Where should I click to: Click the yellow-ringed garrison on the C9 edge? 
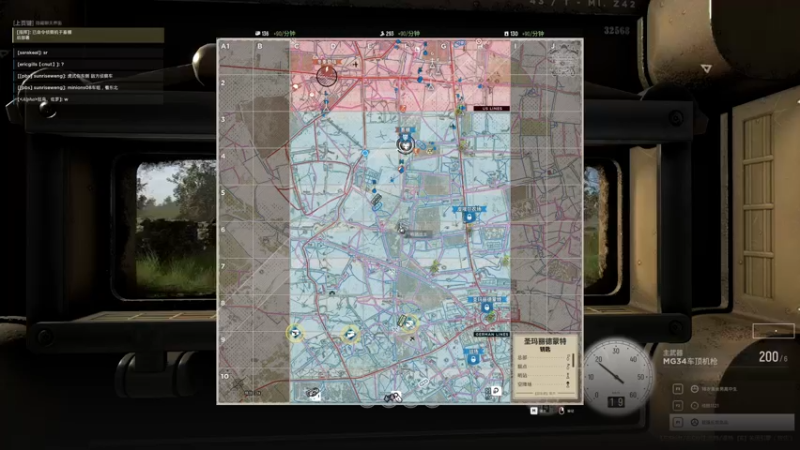point(295,334)
